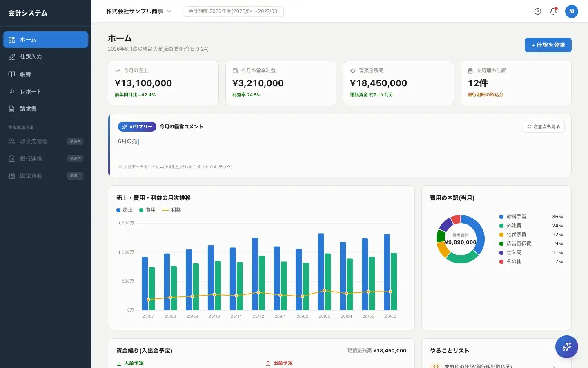Click the + 仕訳を登録 button
This screenshot has height=368, width=588.
click(x=548, y=45)
